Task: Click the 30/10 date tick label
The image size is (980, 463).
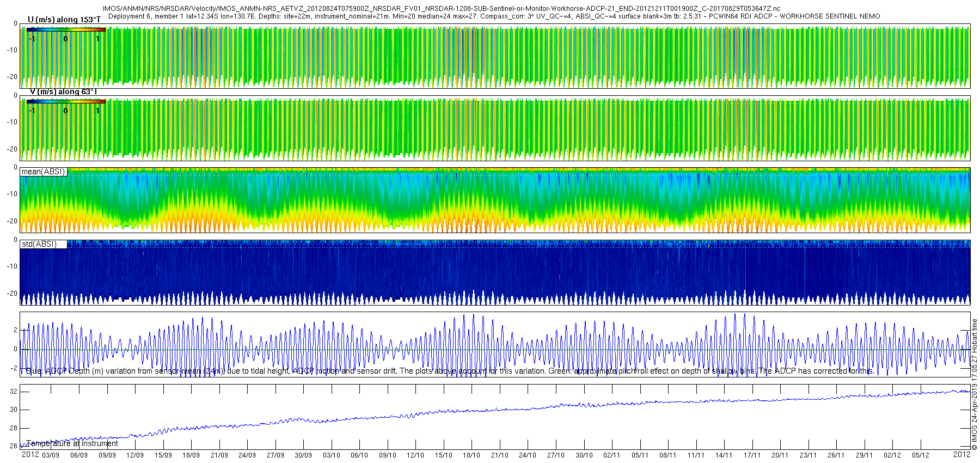Action: click(x=584, y=455)
